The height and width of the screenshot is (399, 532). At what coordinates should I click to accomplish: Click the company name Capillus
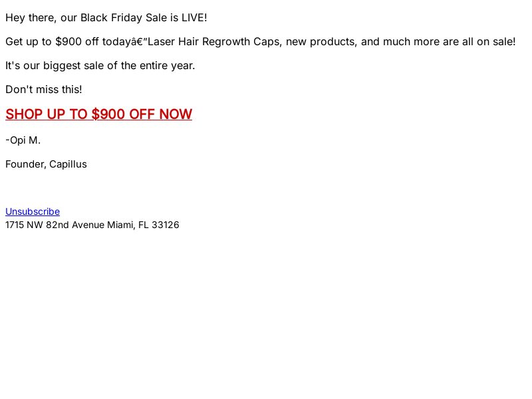click(68, 164)
